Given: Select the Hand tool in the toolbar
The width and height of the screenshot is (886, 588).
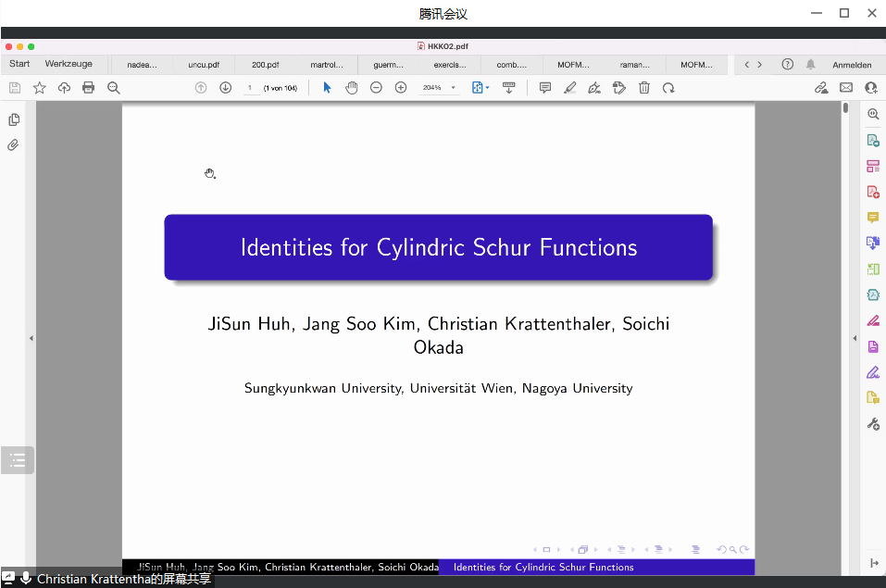Looking at the screenshot, I should click(x=352, y=87).
